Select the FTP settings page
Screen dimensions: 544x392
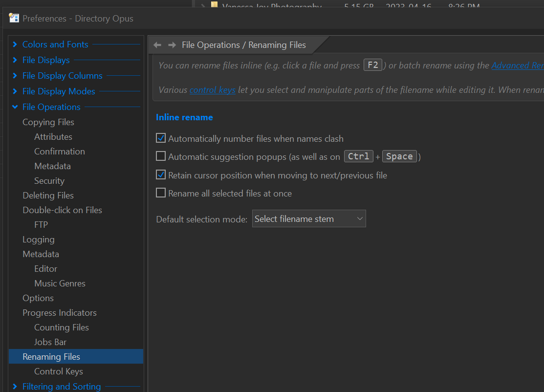click(x=41, y=225)
